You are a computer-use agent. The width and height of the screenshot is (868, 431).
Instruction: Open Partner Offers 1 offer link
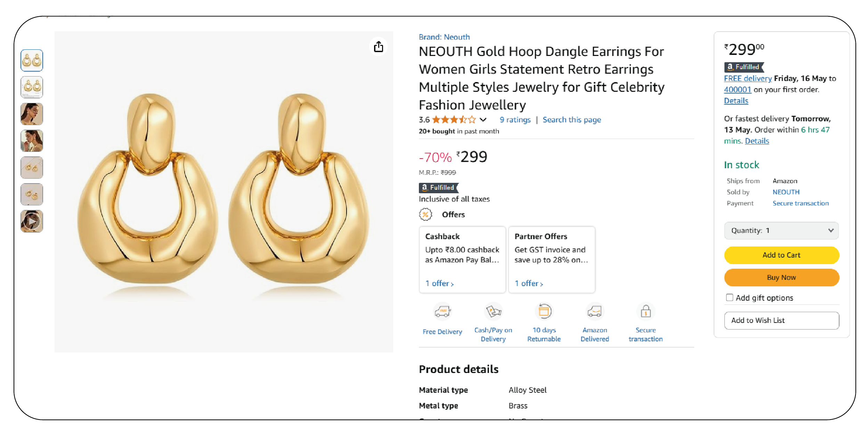(x=529, y=284)
